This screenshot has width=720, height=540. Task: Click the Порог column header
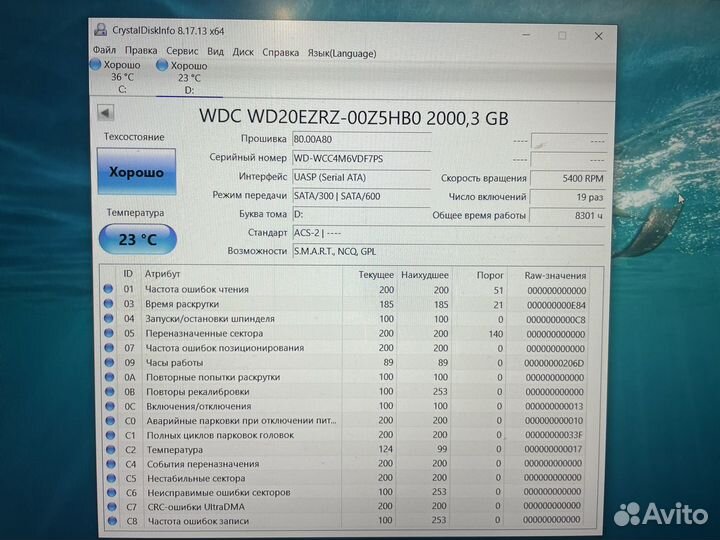click(x=490, y=275)
